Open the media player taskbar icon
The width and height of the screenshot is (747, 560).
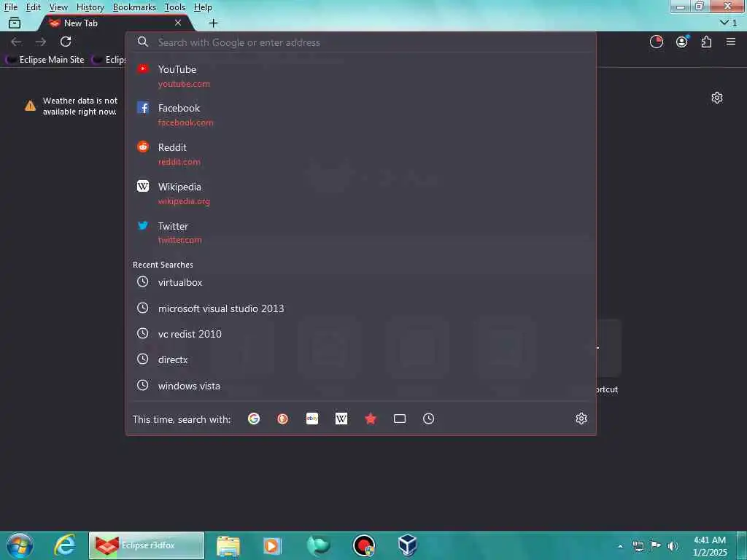click(273, 545)
